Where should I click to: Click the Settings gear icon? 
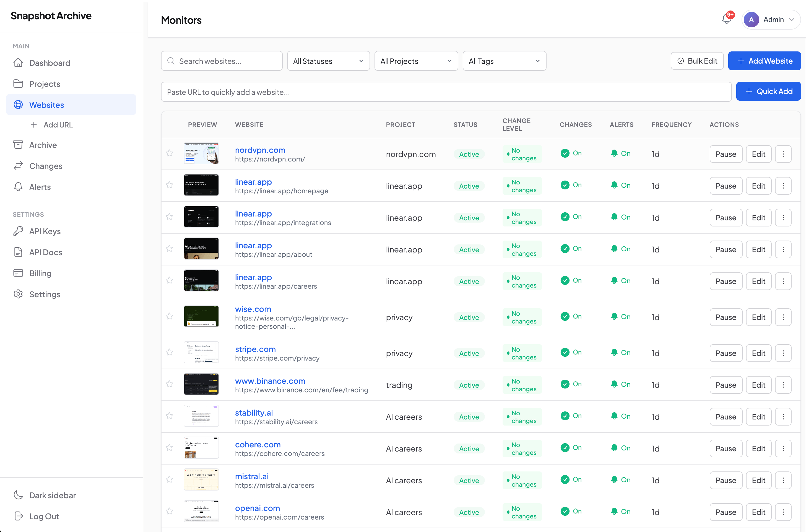(18, 294)
